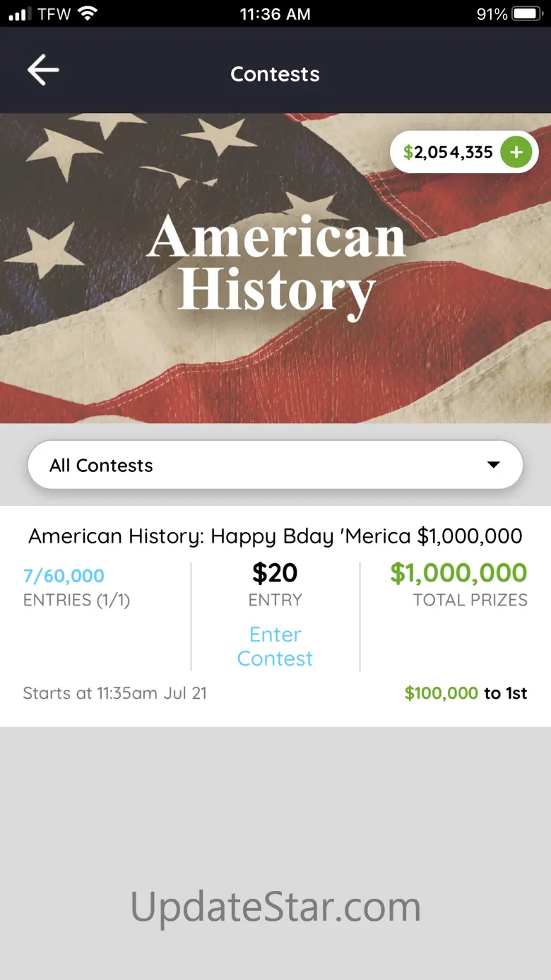
Task: Tap the back arrow icon
Action: click(43, 71)
